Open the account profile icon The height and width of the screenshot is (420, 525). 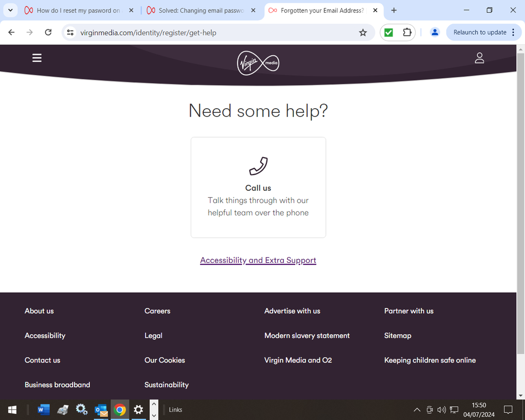[x=479, y=58]
